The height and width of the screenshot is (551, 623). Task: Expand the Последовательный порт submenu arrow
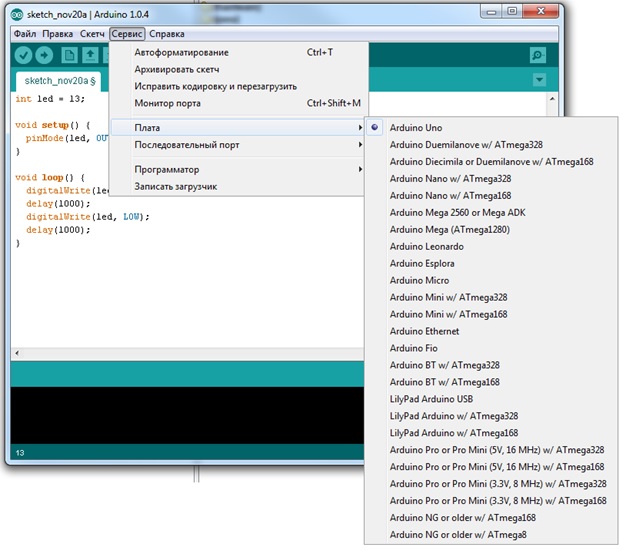pyautogui.click(x=360, y=145)
